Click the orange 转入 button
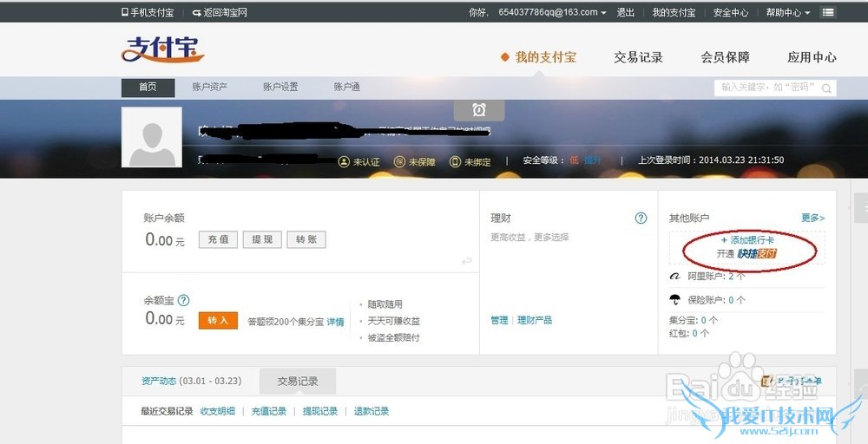This screenshot has height=444, width=868. point(218,321)
